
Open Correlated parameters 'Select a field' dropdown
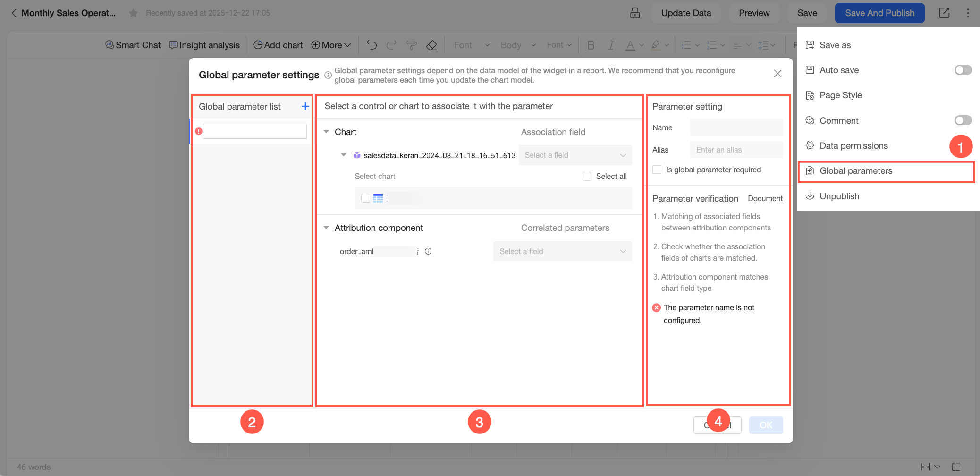coord(562,251)
